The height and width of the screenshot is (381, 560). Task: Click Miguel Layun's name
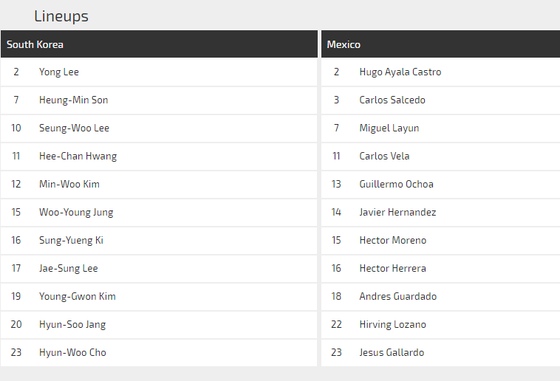(x=389, y=128)
